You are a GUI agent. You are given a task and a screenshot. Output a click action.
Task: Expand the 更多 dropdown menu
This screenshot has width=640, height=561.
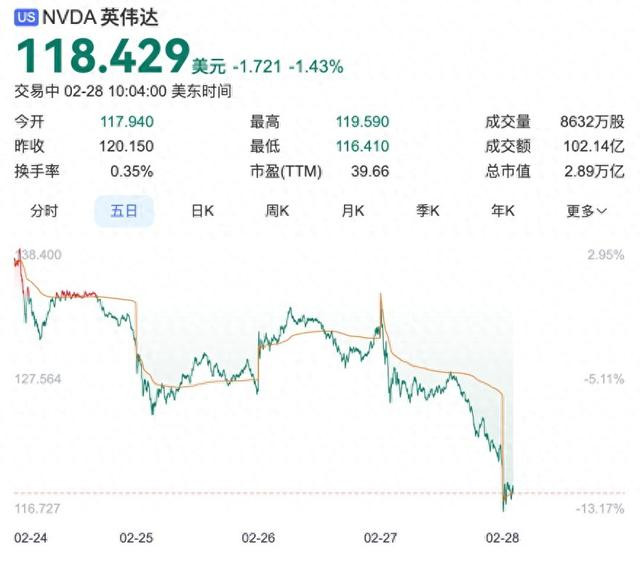[x=587, y=211]
